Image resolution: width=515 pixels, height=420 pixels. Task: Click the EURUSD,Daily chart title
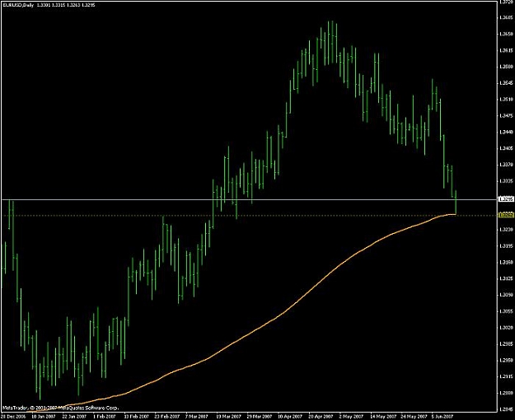(18, 5)
